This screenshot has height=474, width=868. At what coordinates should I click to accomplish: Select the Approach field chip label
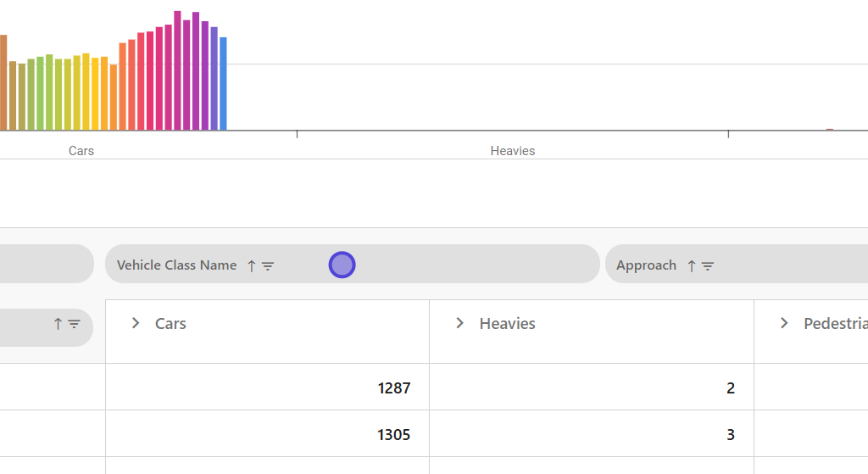coord(646,265)
